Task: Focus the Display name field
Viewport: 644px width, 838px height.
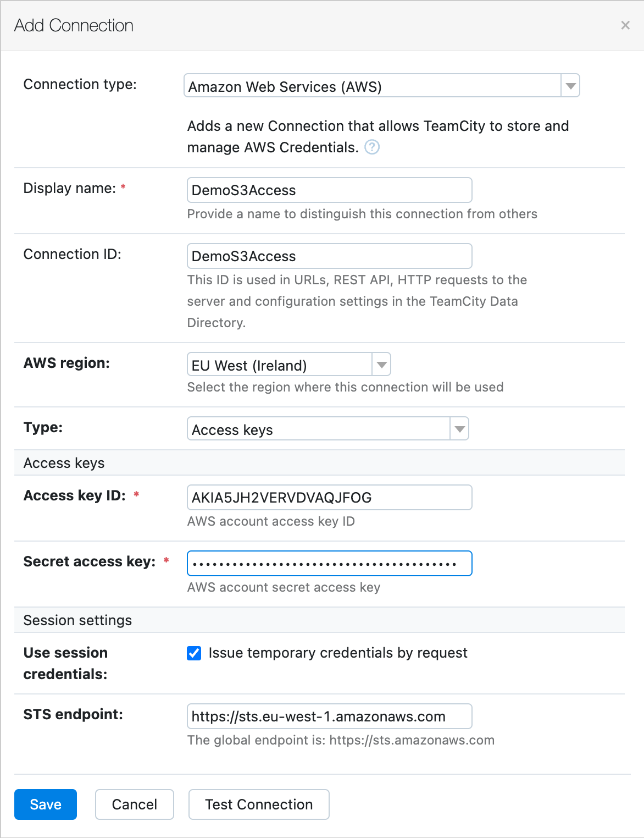Action: pyautogui.click(x=329, y=190)
